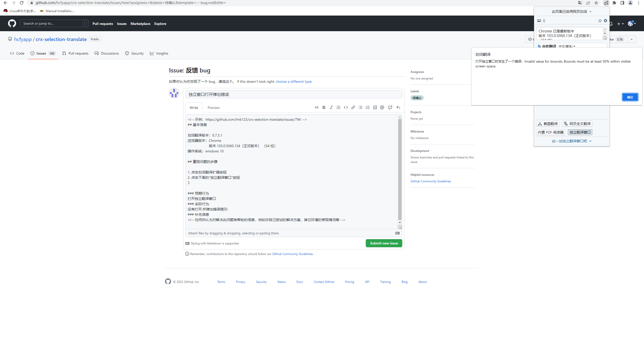Switch to the Preview tab
This screenshot has height=341, width=644.
tap(213, 107)
